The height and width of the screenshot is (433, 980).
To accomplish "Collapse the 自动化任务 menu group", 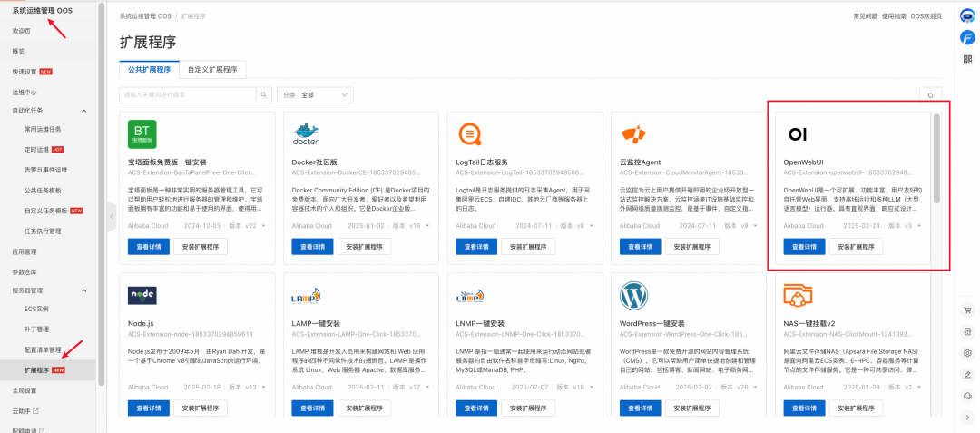I will 84,111.
